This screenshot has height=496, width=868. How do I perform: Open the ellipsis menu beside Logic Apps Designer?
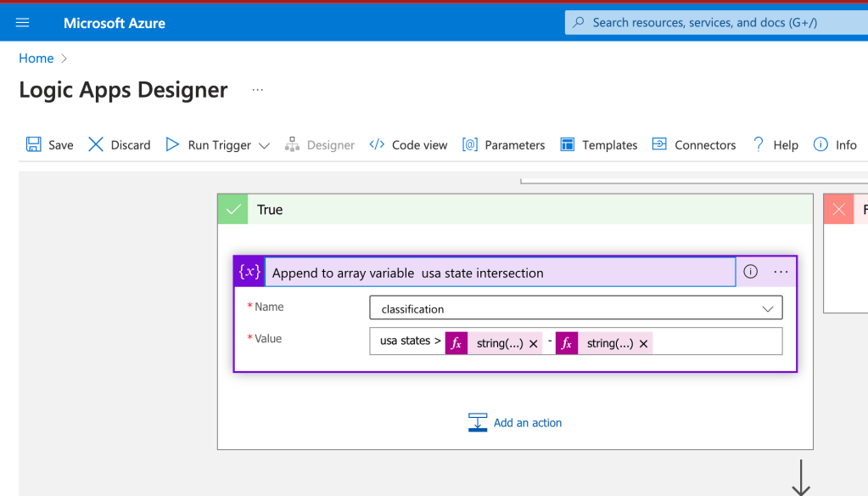pos(257,90)
